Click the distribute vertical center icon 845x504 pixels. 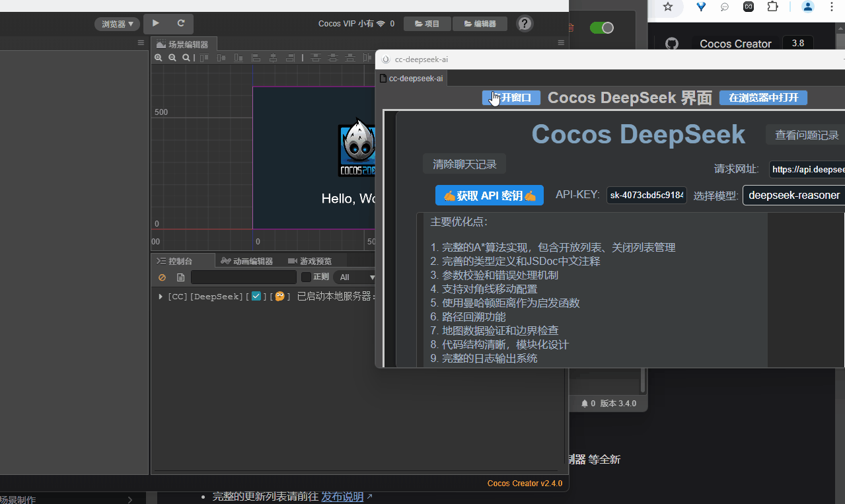click(333, 58)
